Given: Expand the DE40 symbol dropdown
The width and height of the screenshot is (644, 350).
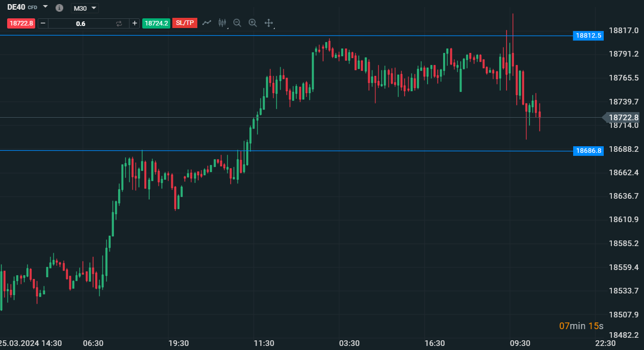Looking at the screenshot, I should pyautogui.click(x=45, y=7).
